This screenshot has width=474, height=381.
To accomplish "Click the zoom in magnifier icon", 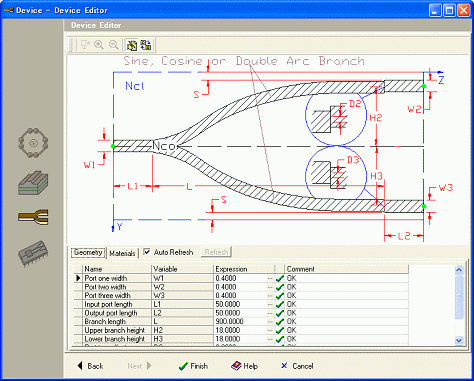I will [x=99, y=45].
